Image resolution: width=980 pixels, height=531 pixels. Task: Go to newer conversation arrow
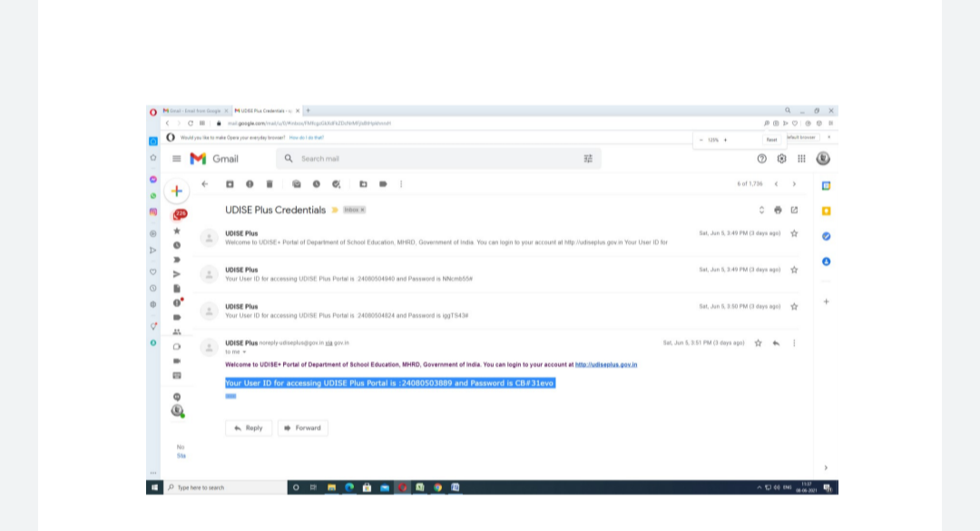[776, 184]
